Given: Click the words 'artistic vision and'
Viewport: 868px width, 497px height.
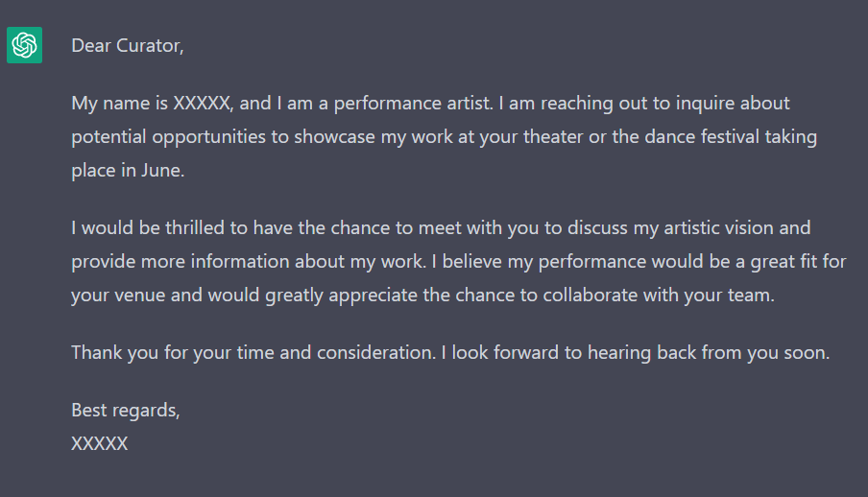Looking at the screenshot, I should (736, 228).
